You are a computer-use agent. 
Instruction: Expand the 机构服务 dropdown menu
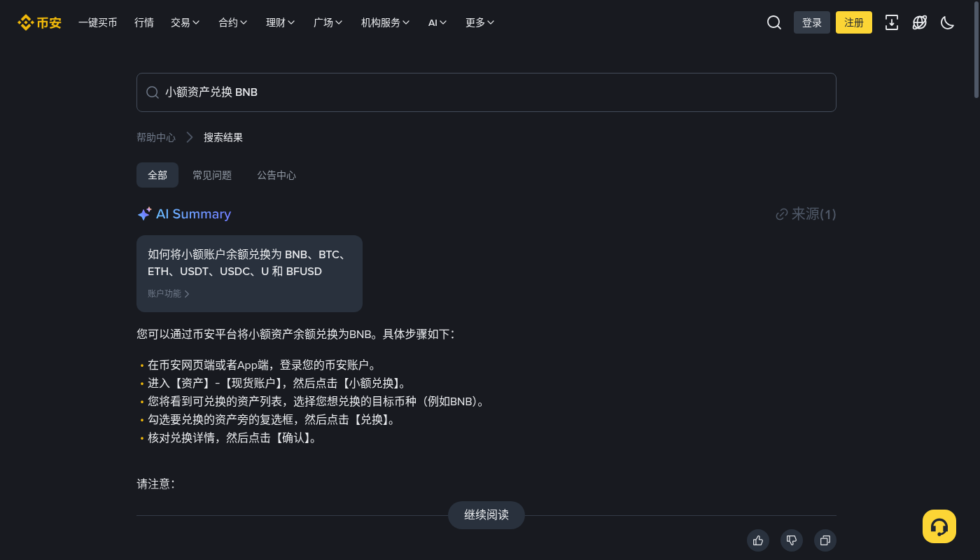386,22
